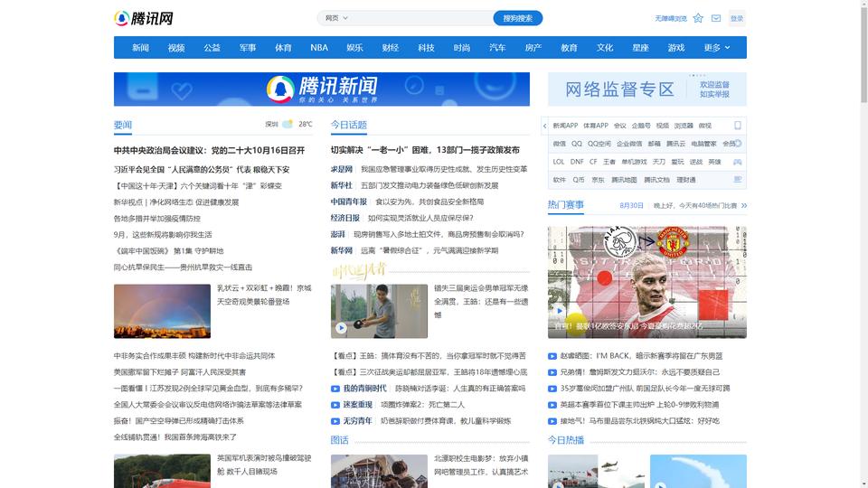
Task: Click the 澎湃 source label
Action: (x=337, y=235)
